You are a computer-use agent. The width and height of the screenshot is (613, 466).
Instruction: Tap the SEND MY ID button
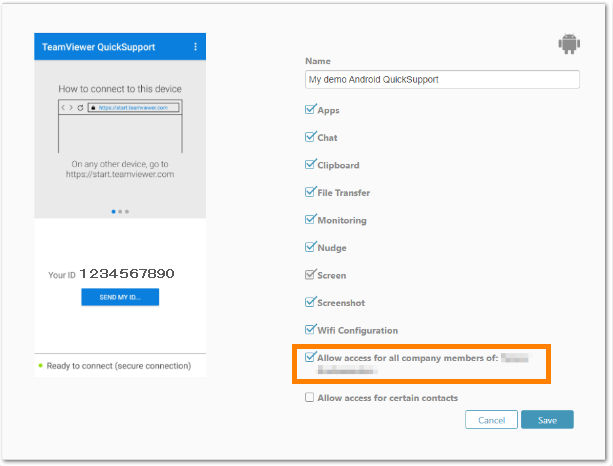coord(120,297)
